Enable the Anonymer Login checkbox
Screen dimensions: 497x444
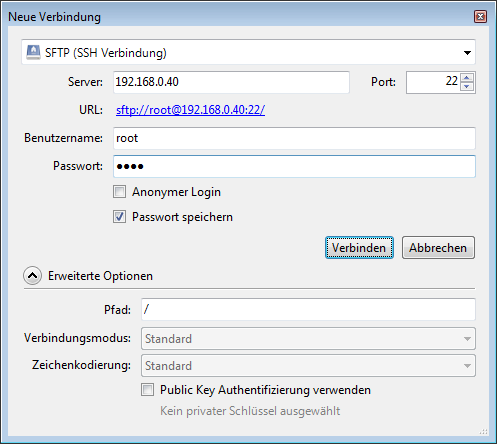(119, 192)
